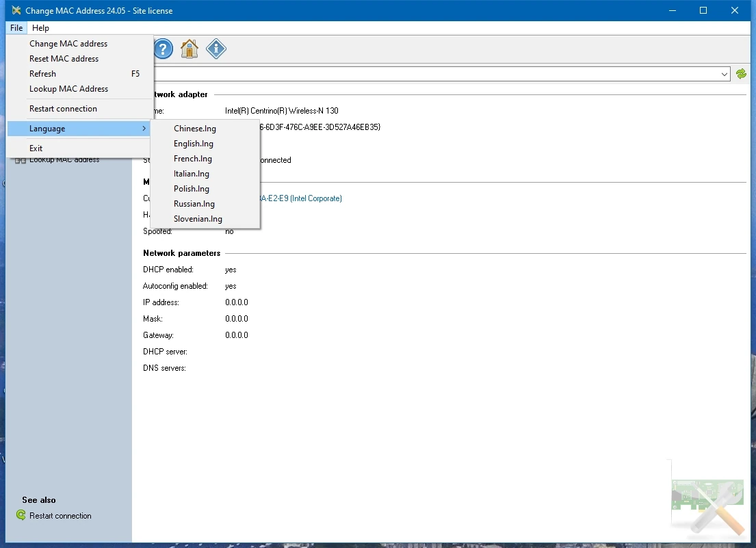The image size is (756, 548).
Task: Click the Gateway 0.0.0.0 value
Action: click(236, 335)
